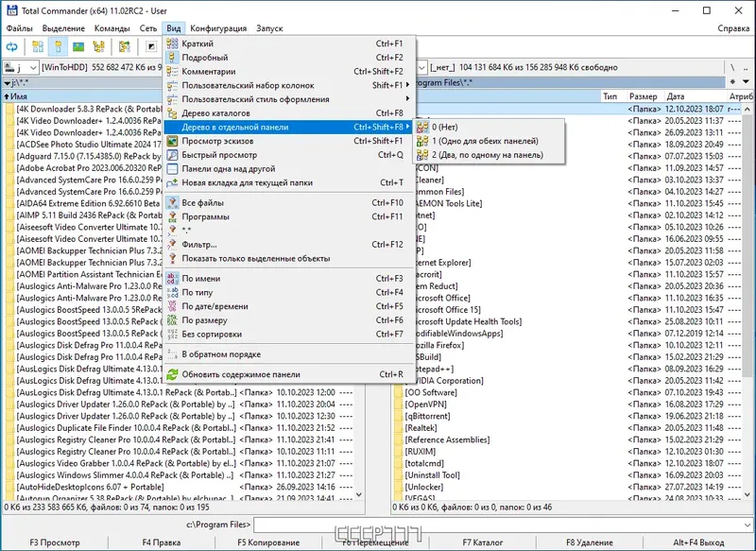Open the favorites asterisk button in right panel
756x551 pixels.
pos(732,82)
